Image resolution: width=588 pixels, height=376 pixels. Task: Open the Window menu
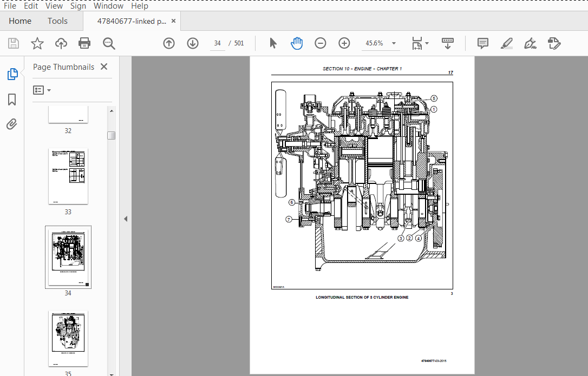click(x=108, y=6)
